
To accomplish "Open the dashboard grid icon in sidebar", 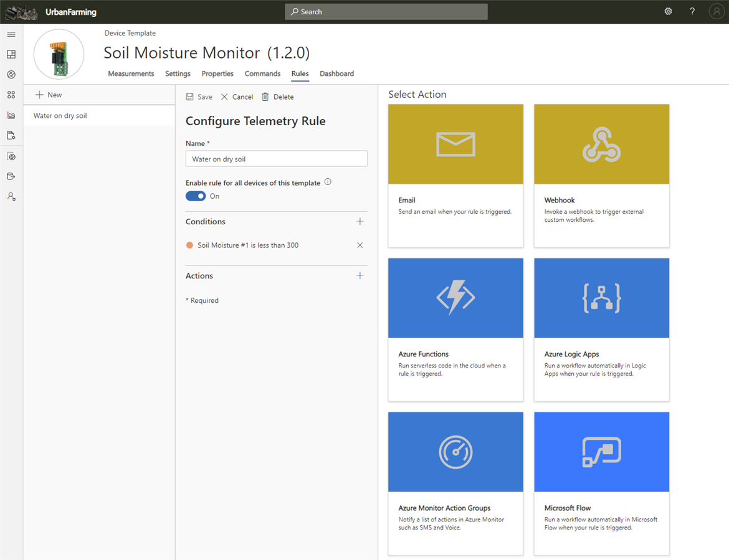I will 11,54.
